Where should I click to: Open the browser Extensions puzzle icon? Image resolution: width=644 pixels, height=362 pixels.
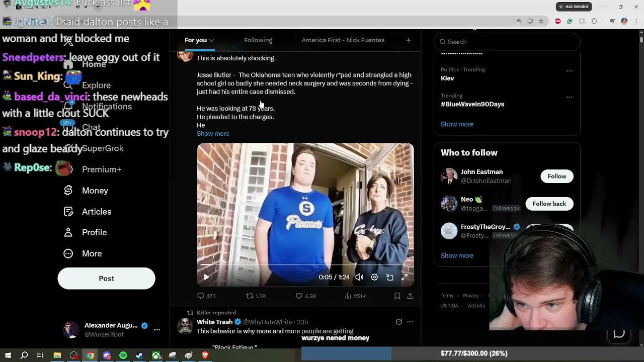click(594, 21)
